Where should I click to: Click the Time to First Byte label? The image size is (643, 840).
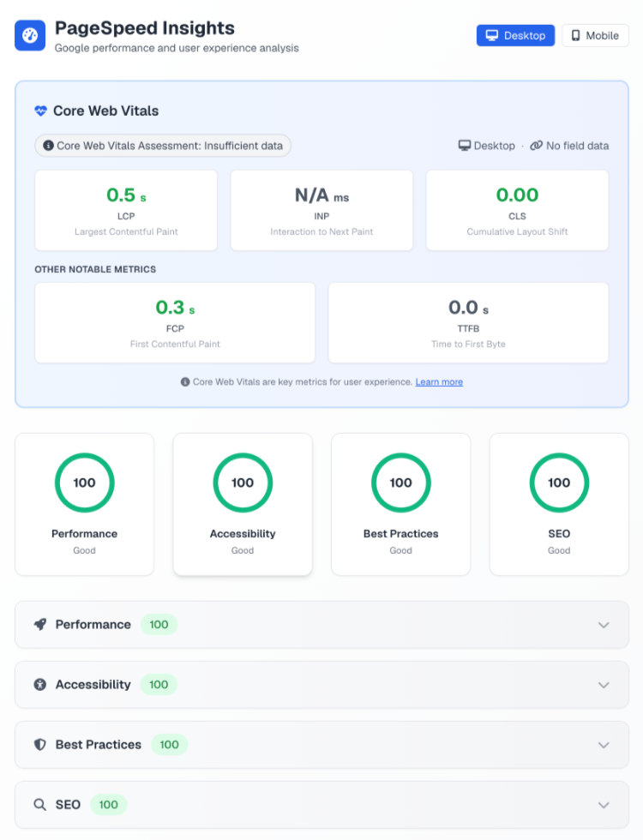pos(468,344)
